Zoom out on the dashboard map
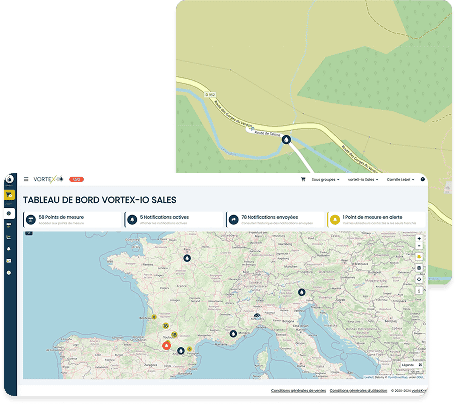This screenshot has height=404, width=456. tap(419, 246)
